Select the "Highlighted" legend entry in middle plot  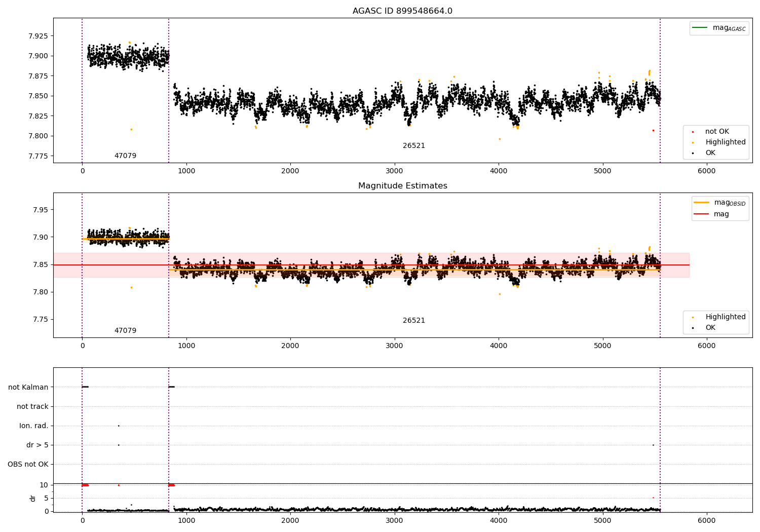click(x=717, y=317)
